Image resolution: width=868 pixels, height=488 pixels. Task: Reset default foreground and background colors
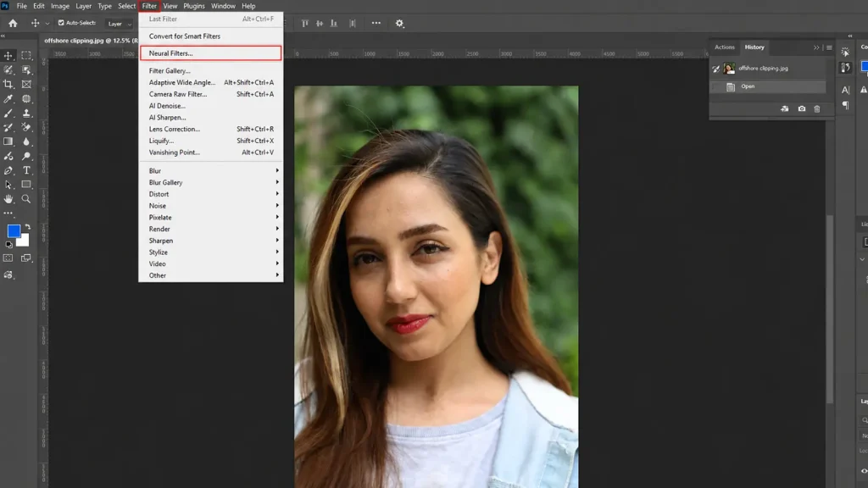[8, 244]
